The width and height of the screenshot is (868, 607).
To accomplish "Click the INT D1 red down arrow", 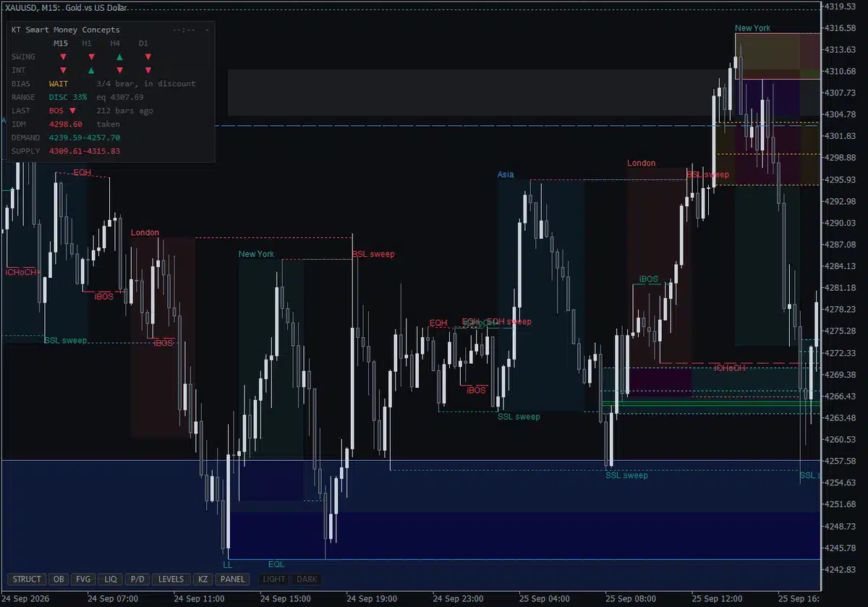I will (148, 70).
